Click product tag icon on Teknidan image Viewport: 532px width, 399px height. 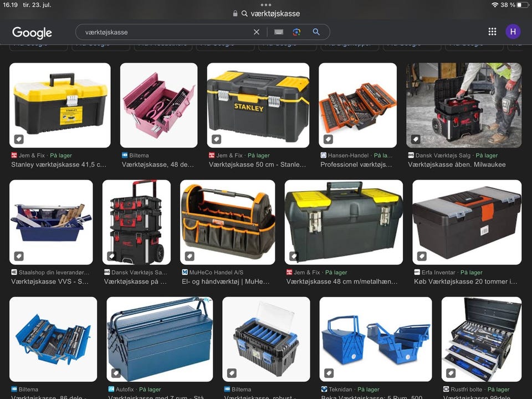coord(329,373)
